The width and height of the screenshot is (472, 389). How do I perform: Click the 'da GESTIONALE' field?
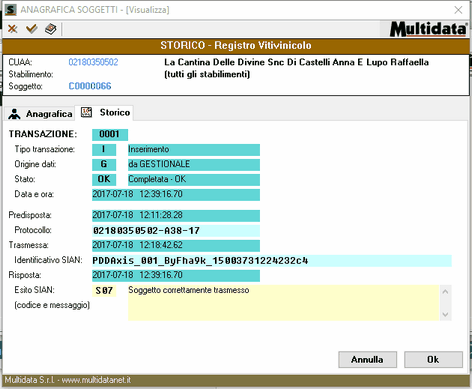click(194, 165)
